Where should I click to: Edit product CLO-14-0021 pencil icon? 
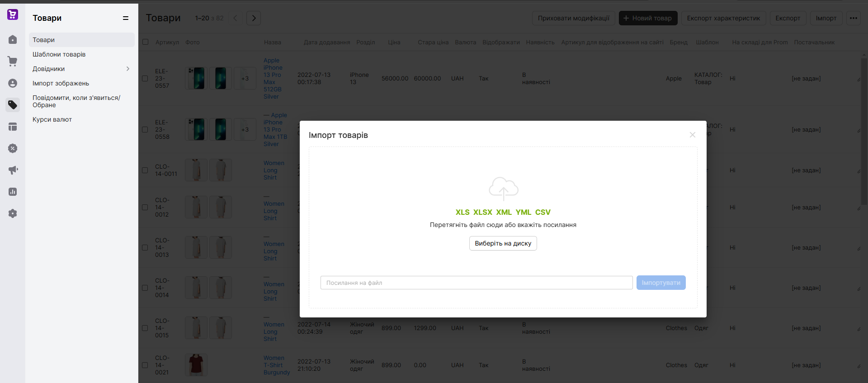[859, 366]
